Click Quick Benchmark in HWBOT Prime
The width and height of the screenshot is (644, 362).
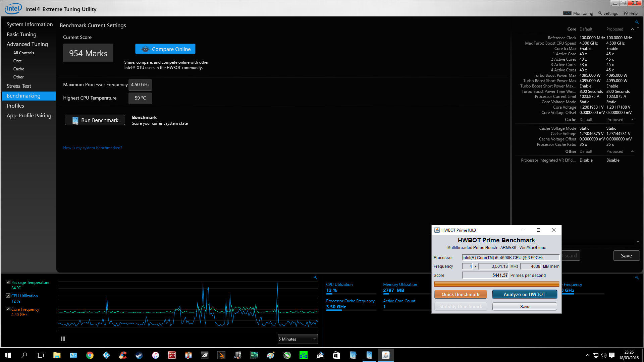[x=461, y=294]
